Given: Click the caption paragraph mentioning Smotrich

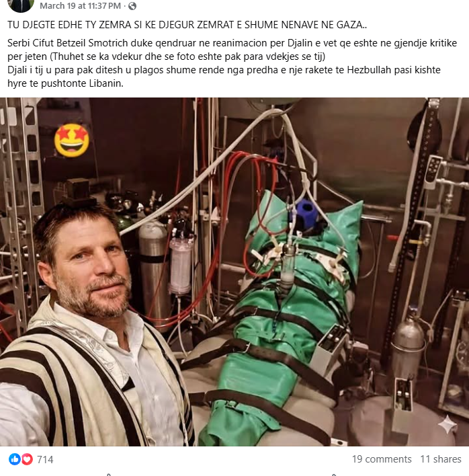Looking at the screenshot, I should [232, 50].
